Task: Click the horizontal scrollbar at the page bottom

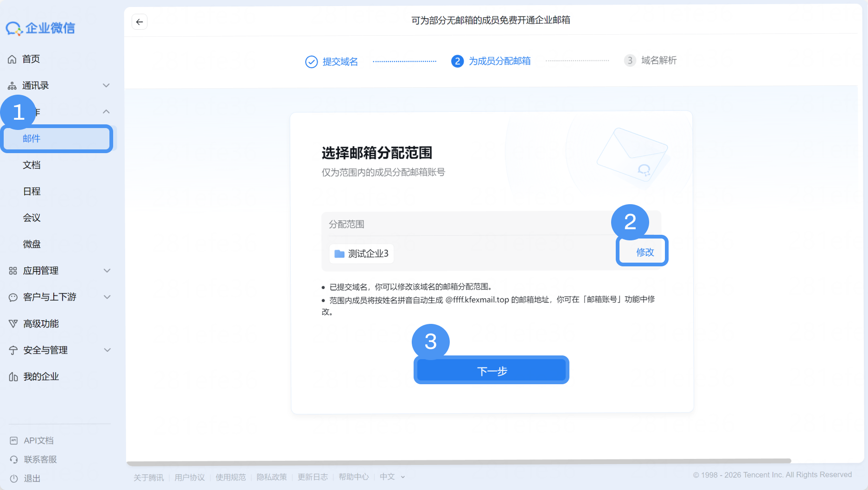Action: click(x=459, y=462)
